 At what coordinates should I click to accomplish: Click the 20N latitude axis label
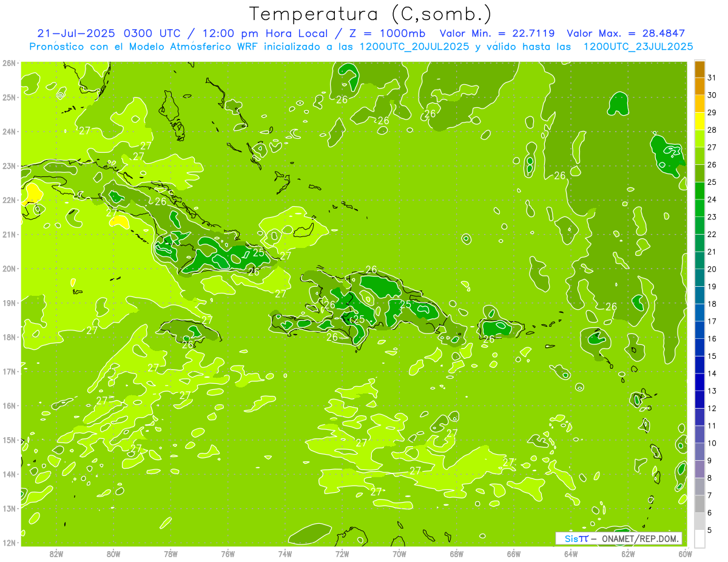pyautogui.click(x=8, y=269)
